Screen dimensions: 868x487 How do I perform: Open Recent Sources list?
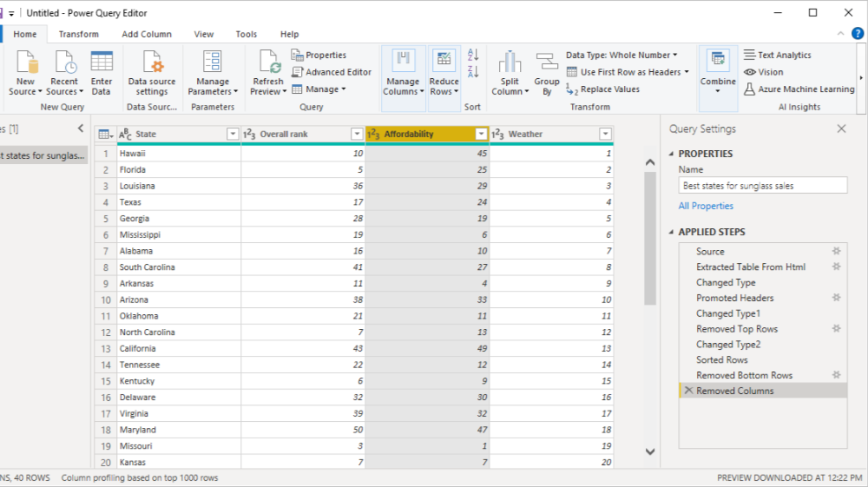point(64,73)
